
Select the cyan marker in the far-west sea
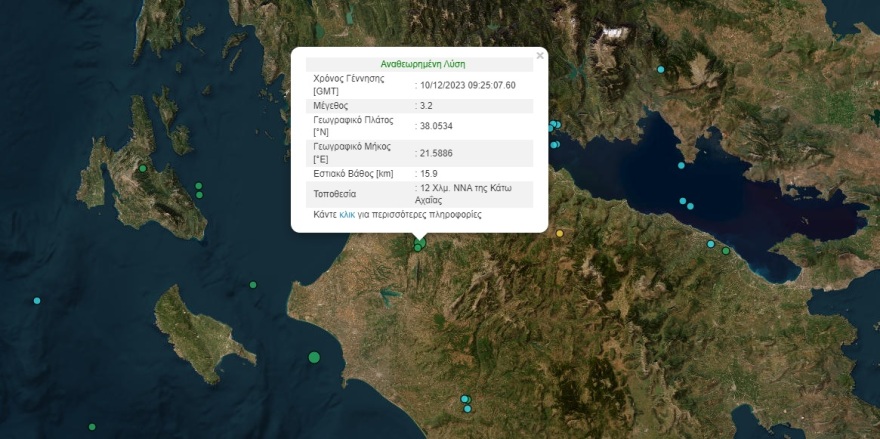pos(37,301)
